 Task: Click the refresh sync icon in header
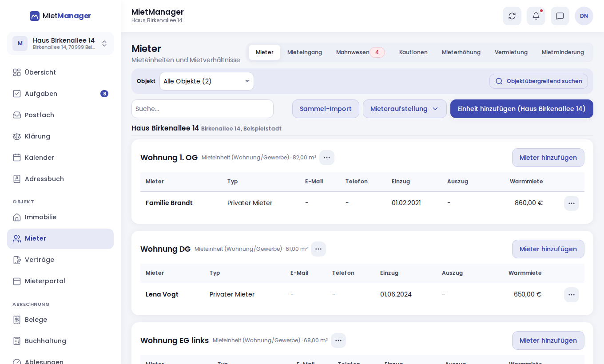(x=512, y=16)
